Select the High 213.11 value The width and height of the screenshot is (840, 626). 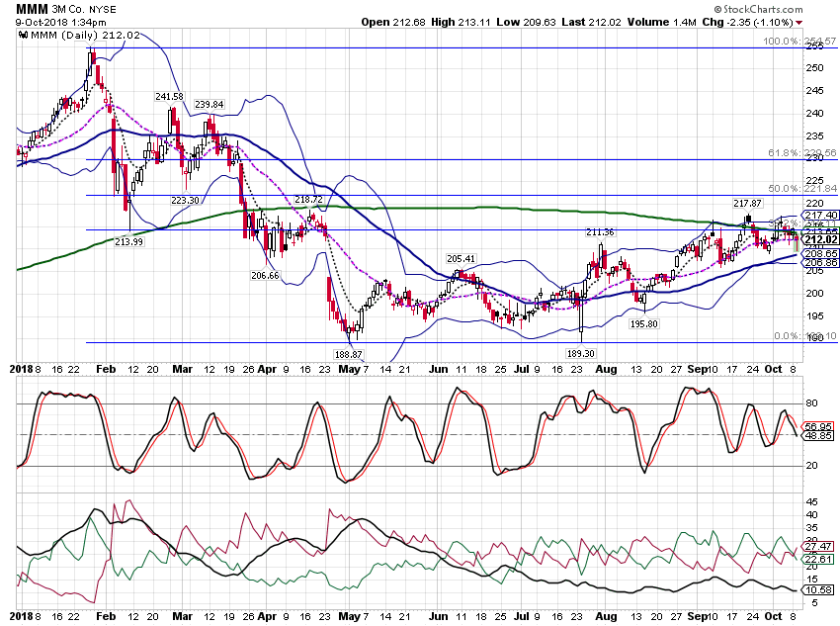[461, 22]
